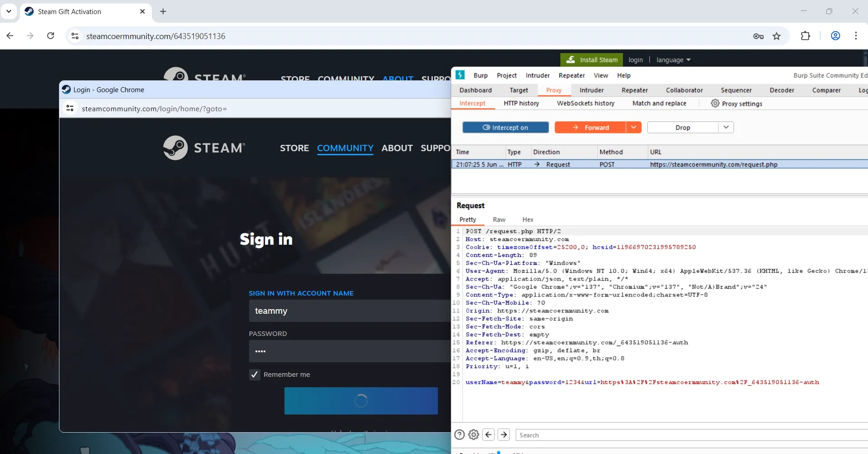The width and height of the screenshot is (868, 454).
Task: Click the login link in Steam header
Action: pos(635,60)
